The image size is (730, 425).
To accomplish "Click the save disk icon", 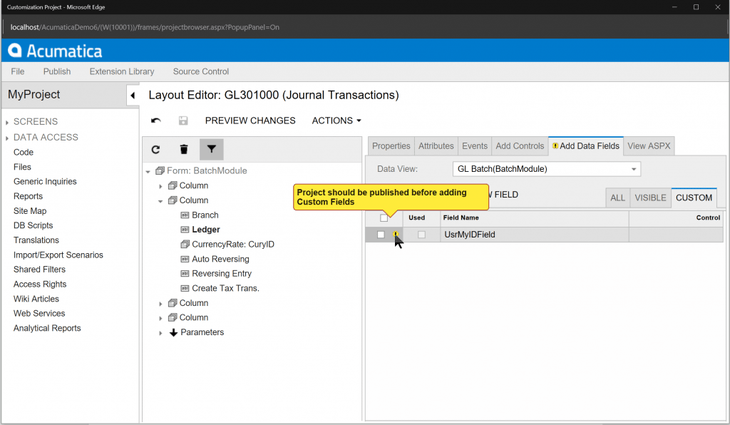I will (x=183, y=121).
